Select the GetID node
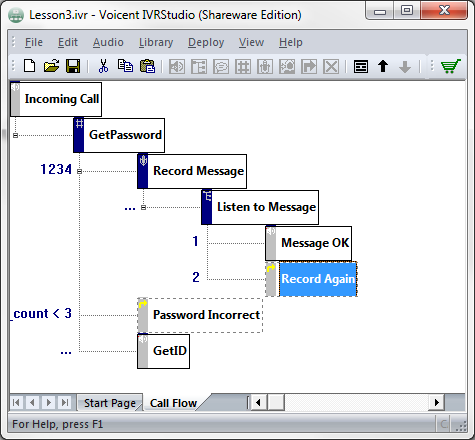This screenshot has width=475, height=440. pos(163,351)
